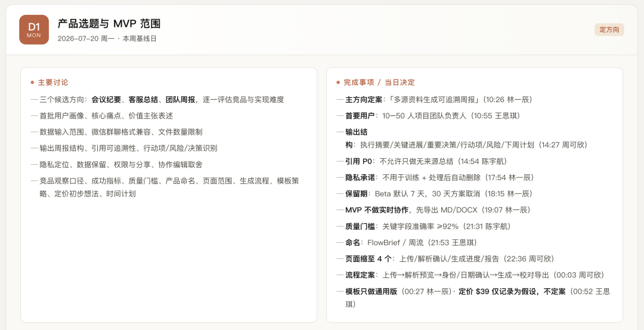Click the 输出结构 decision item
644x330 pixels.
pyautogui.click(x=462, y=138)
